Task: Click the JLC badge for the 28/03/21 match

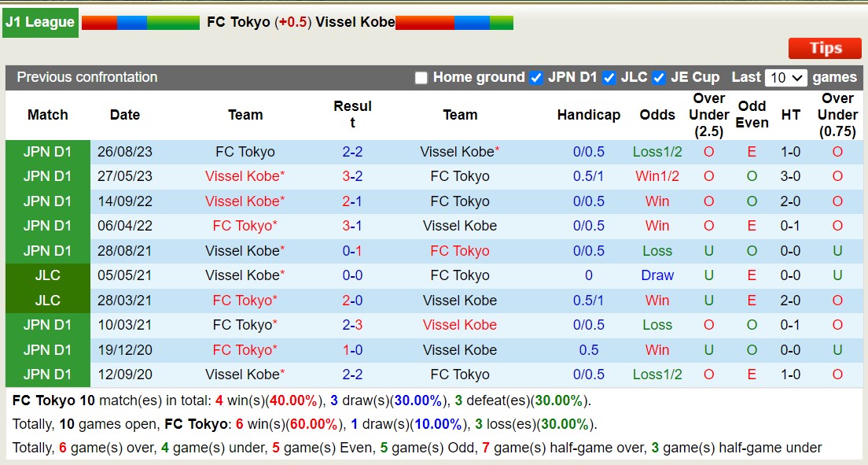Action: click(x=47, y=300)
